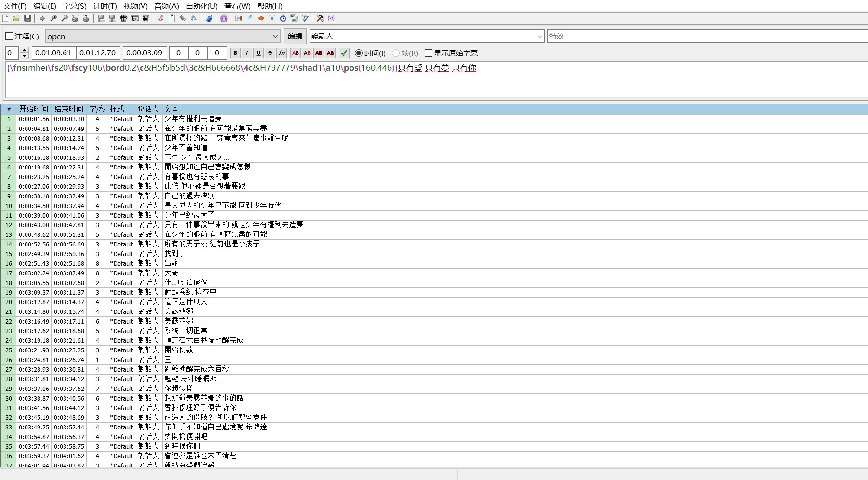Open the 帮助(H) menu
Screen dimensions: 868x480
(x=270, y=6)
